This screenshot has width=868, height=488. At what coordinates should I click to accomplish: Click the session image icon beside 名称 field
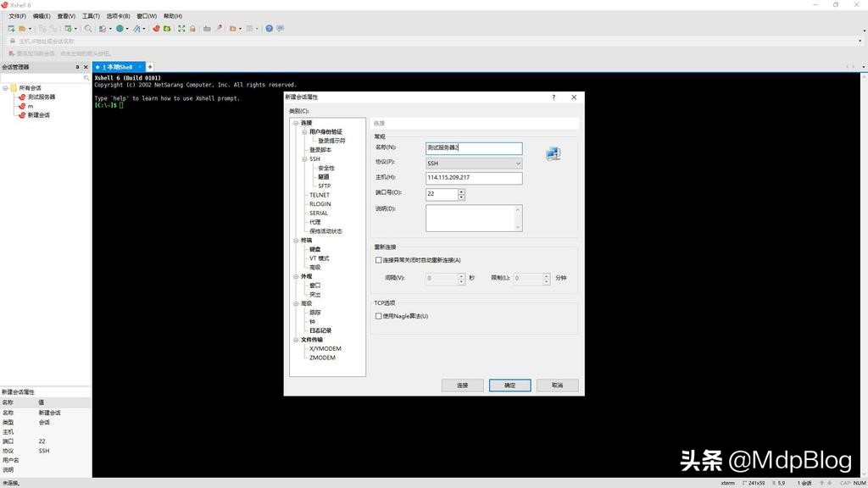click(554, 153)
